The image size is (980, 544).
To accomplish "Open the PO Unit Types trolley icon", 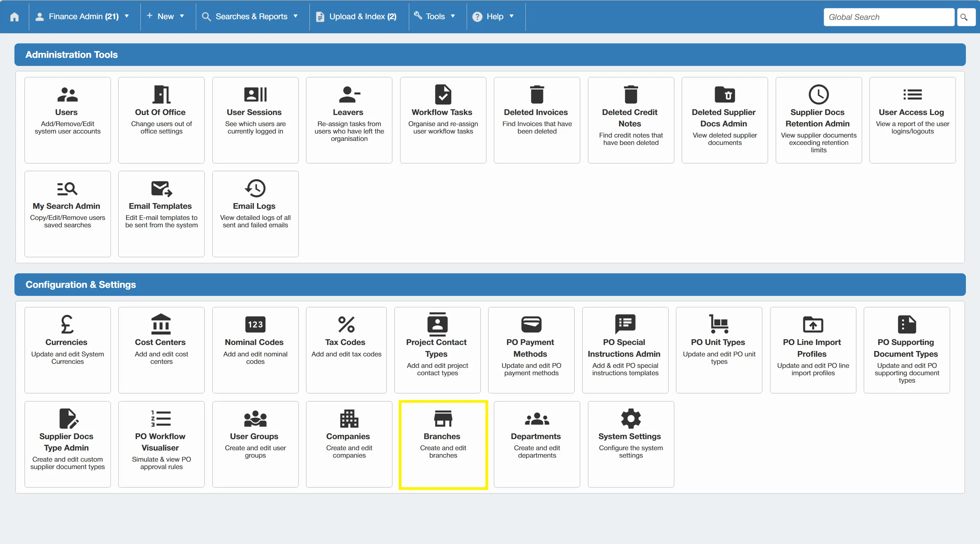I will 719,324.
